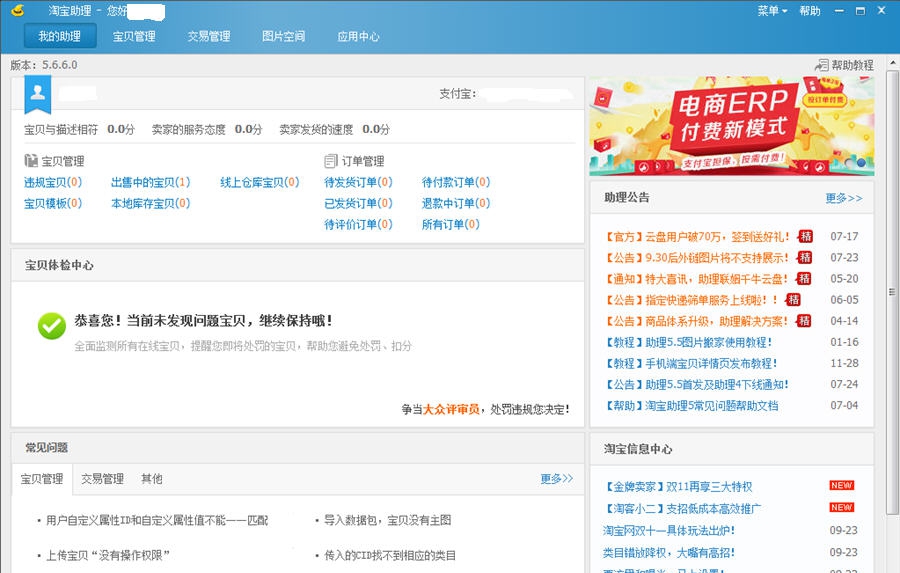The width and height of the screenshot is (900, 573).
Task: Switch to 我的助理 tab
Action: tap(60, 36)
